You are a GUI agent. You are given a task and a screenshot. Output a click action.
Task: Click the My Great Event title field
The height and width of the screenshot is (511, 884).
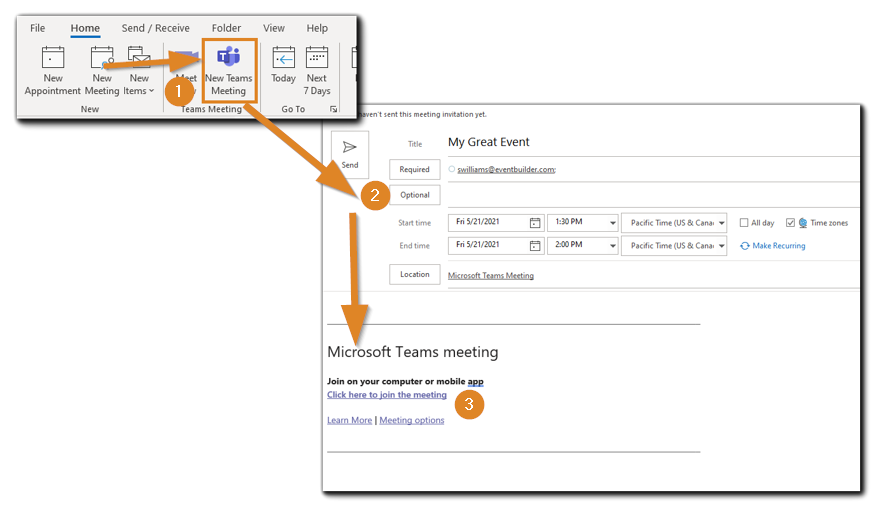(x=654, y=142)
